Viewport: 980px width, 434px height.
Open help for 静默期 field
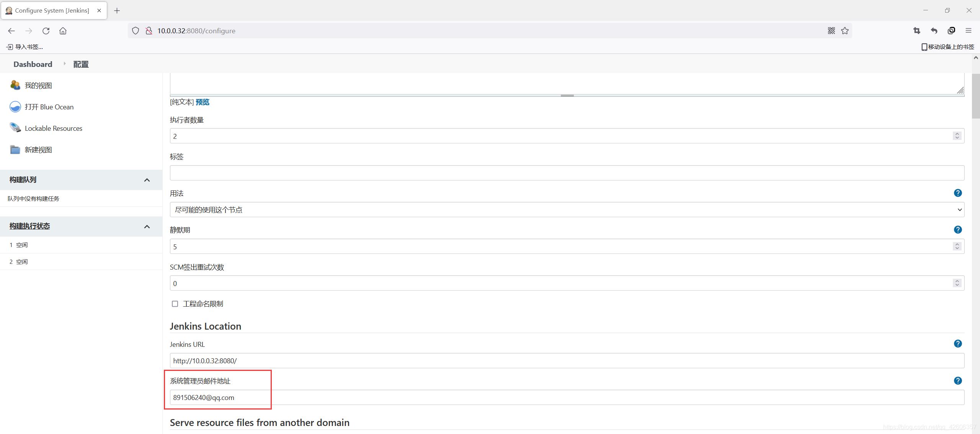click(x=958, y=230)
